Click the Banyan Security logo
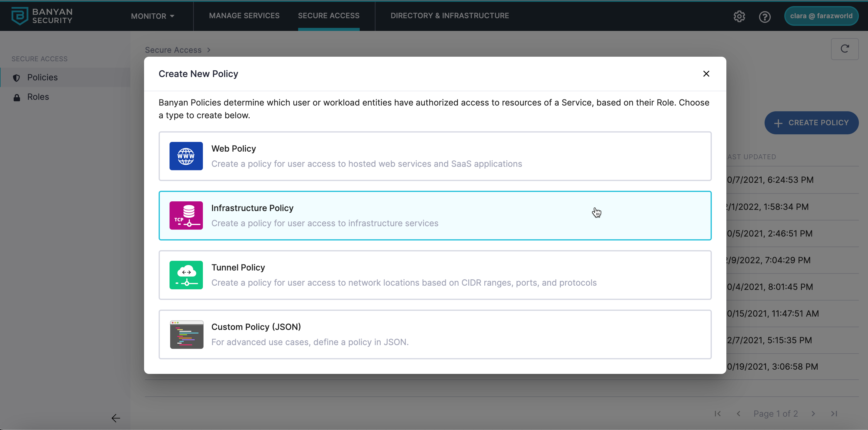Image resolution: width=868 pixels, height=430 pixels. [42, 16]
